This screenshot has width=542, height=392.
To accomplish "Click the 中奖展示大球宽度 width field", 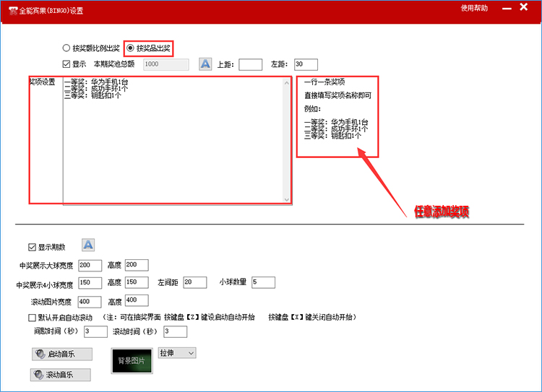I will click(x=90, y=265).
